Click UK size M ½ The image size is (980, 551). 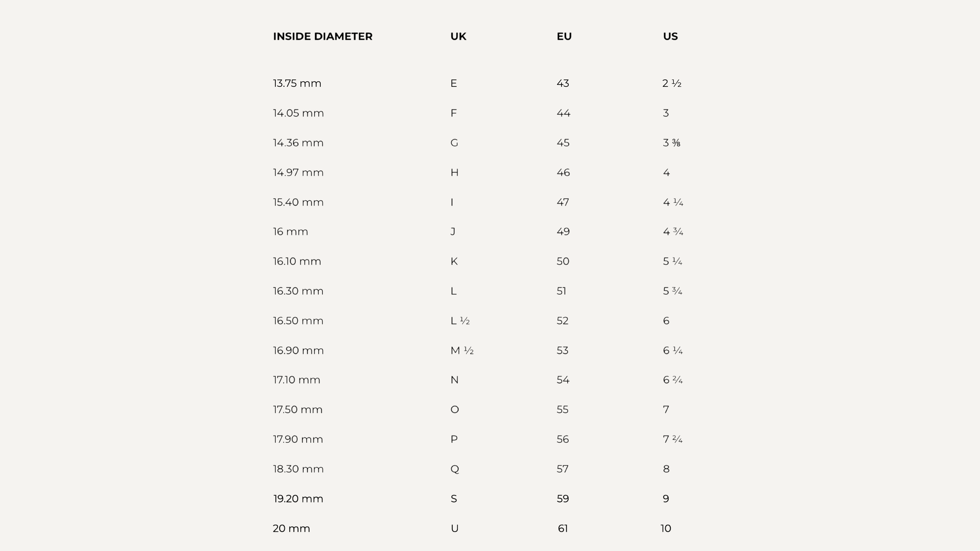[461, 351]
